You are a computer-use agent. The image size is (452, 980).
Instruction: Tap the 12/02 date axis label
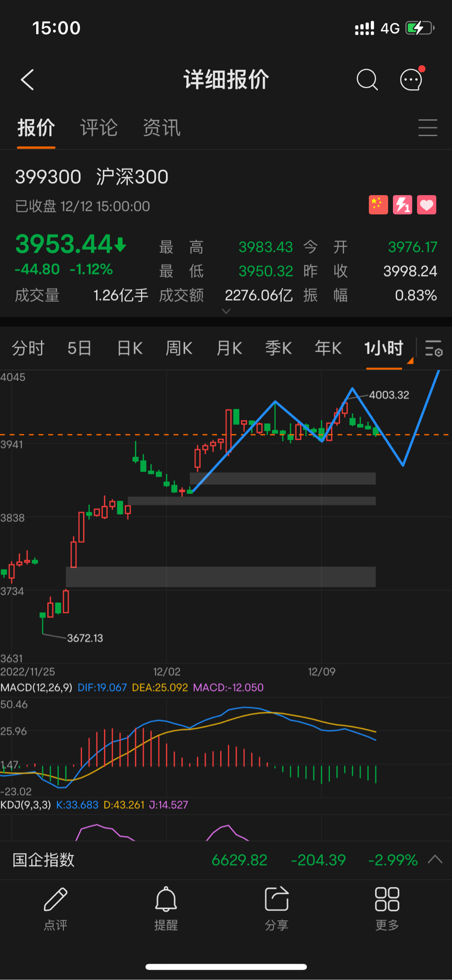coord(167,672)
